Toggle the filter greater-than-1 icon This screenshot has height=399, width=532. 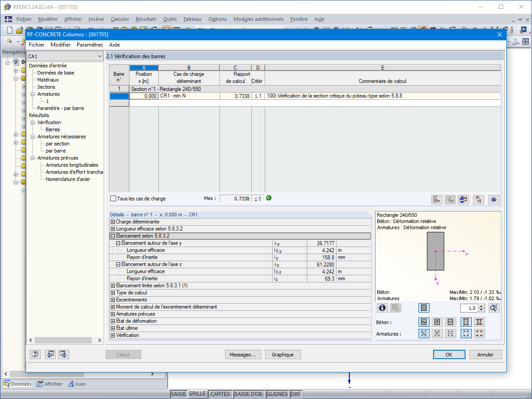coord(450,199)
